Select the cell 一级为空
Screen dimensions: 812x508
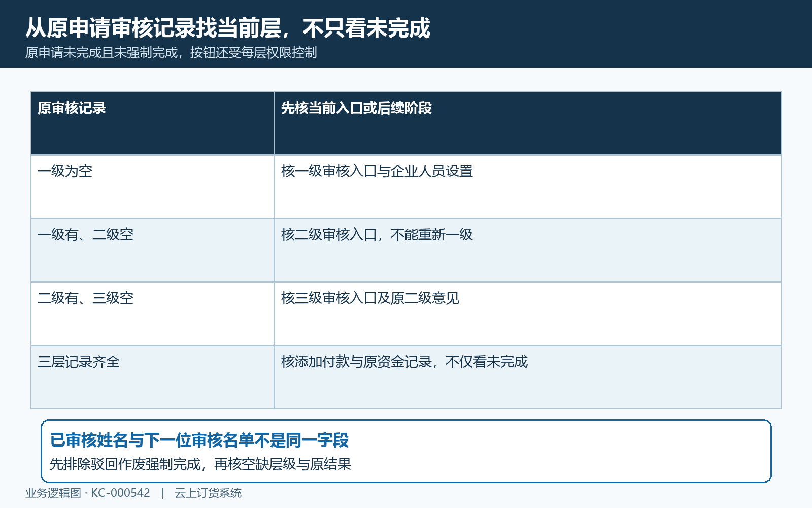click(153, 187)
